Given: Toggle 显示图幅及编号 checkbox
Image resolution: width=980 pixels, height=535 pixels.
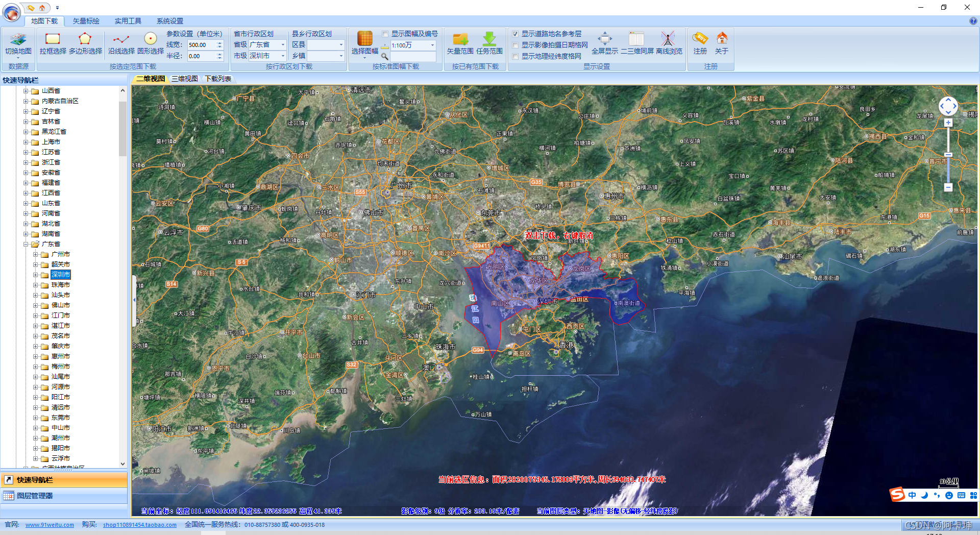Looking at the screenshot, I should click(x=385, y=34).
